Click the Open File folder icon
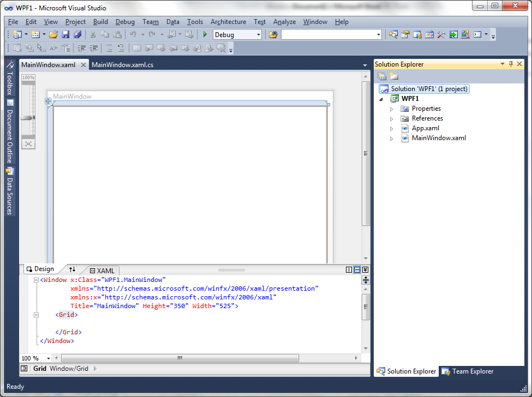532x397 pixels. pos(53,35)
